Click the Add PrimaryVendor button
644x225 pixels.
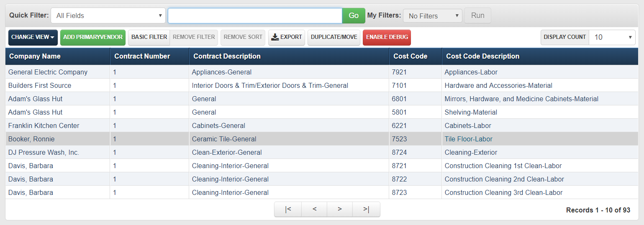point(93,37)
